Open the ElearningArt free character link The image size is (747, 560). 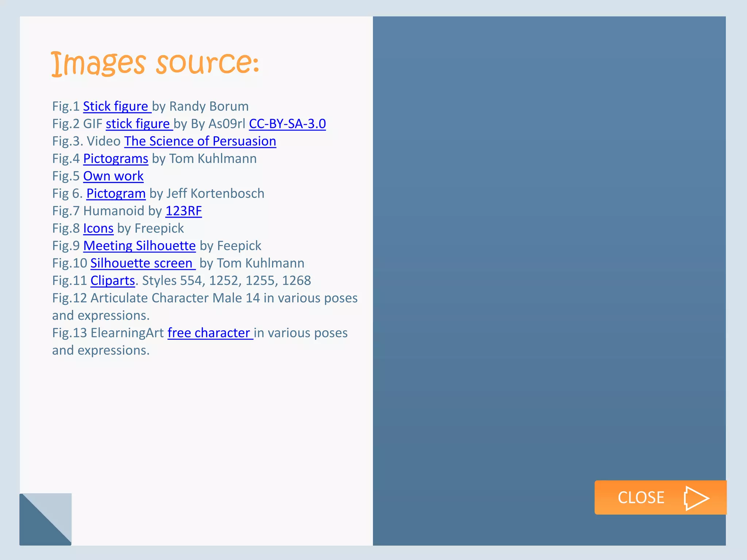click(x=209, y=333)
